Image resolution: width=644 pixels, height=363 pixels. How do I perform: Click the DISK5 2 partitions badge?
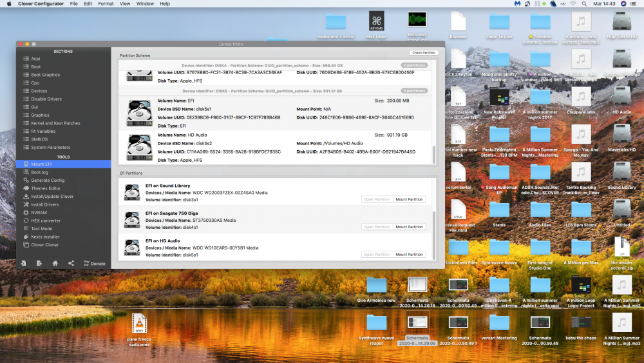click(414, 91)
